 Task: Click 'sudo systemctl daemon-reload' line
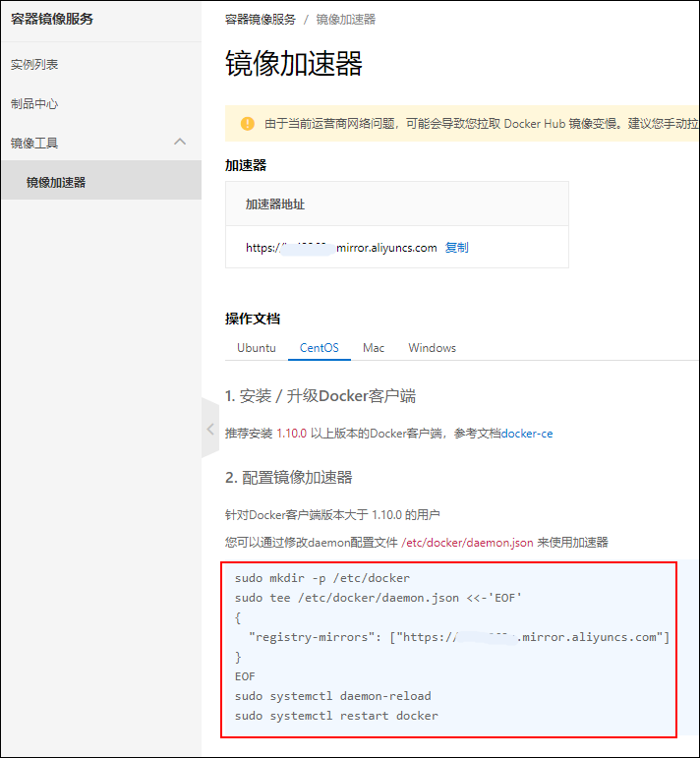point(332,696)
